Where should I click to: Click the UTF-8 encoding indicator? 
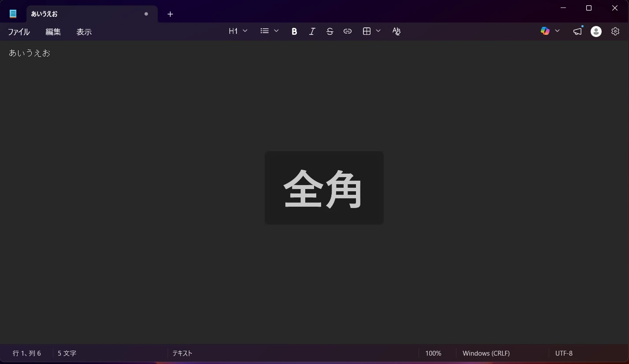point(564,353)
